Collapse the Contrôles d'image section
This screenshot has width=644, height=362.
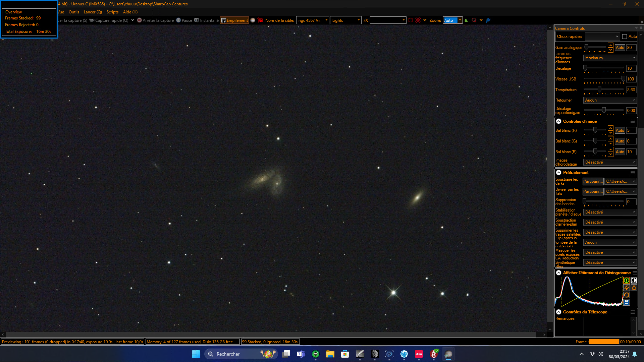pos(558,122)
